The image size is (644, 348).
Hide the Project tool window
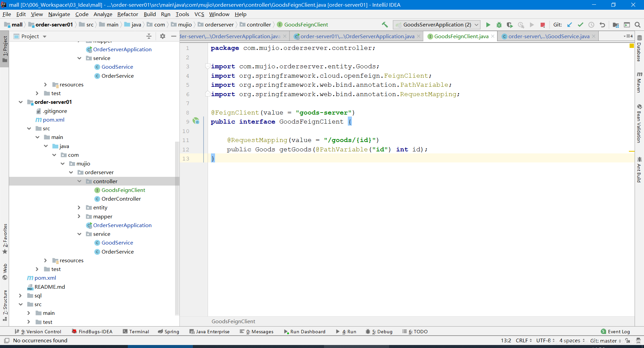coord(173,36)
